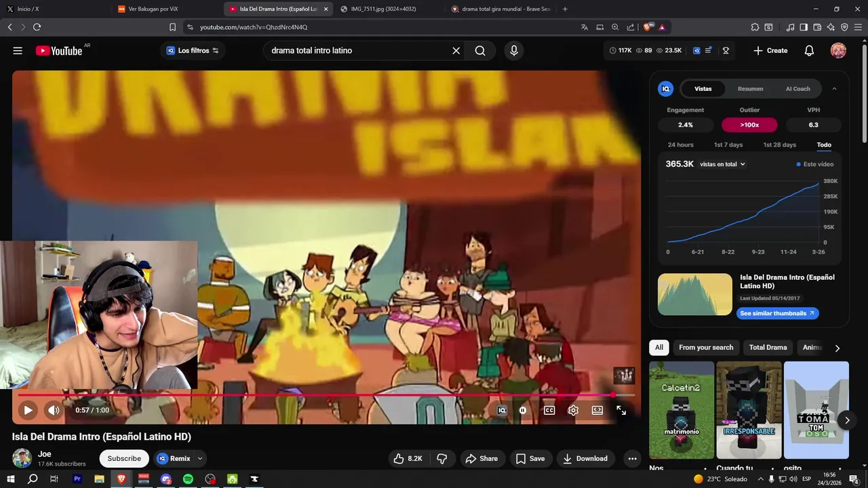Reload the page
The width and height of the screenshot is (868, 488).
pyautogui.click(x=37, y=27)
